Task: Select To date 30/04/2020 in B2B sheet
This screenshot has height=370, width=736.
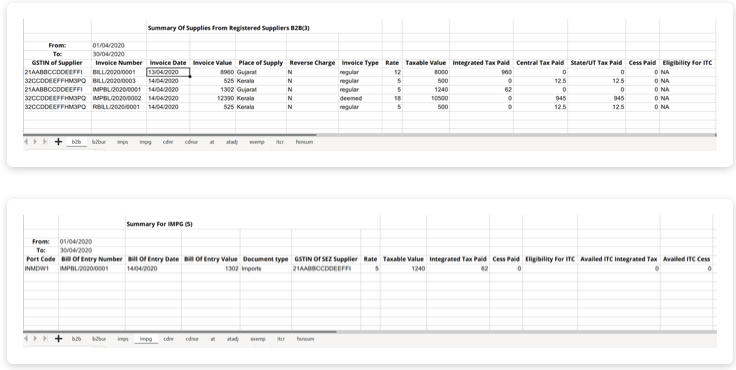Action: point(119,54)
